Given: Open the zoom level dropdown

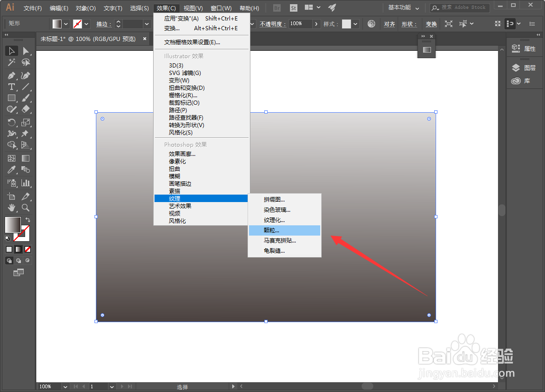Looking at the screenshot, I should pos(65,386).
